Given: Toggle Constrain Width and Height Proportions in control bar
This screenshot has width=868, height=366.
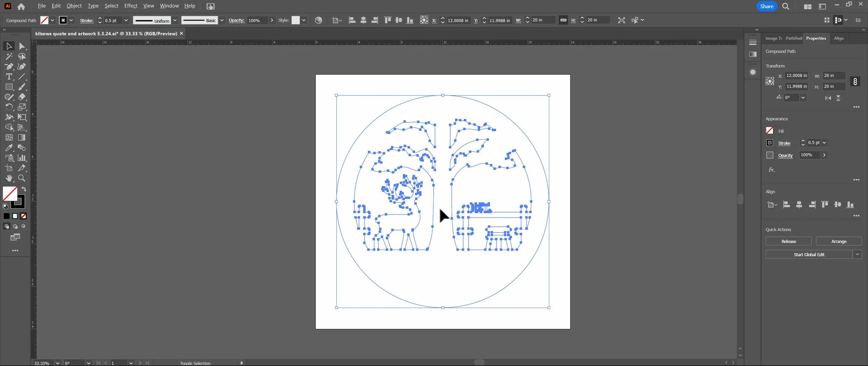Looking at the screenshot, I should (563, 20).
